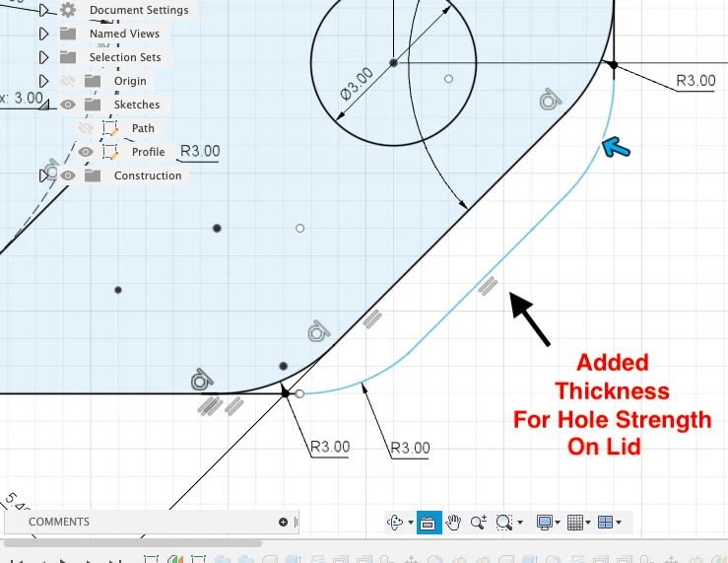This screenshot has height=563, width=728.
Task: Click the Zoom Window fit icon
Action: pos(504,523)
